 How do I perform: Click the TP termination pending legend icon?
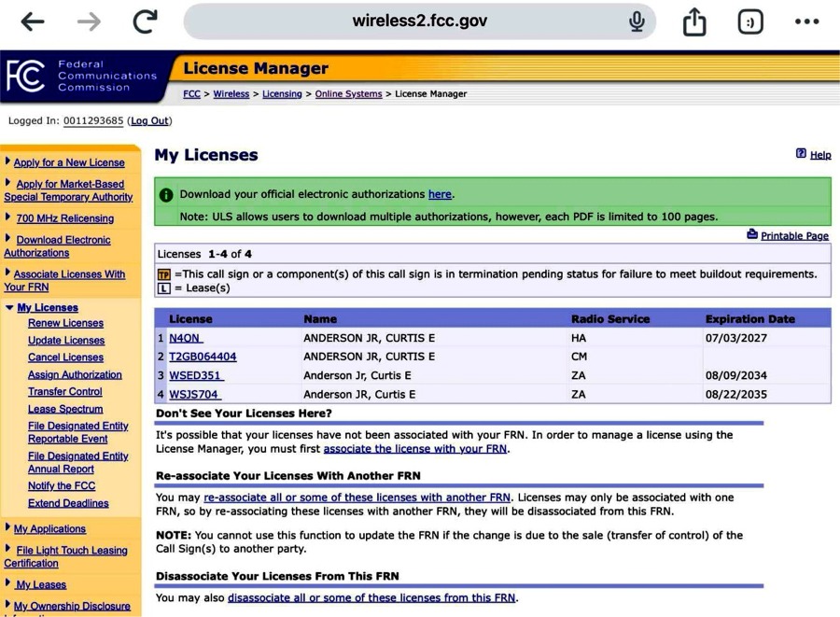164,274
